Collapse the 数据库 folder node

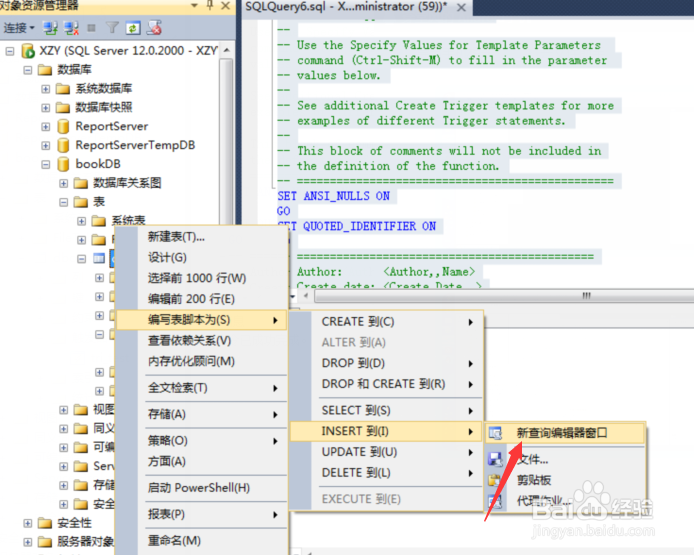pos(28,70)
